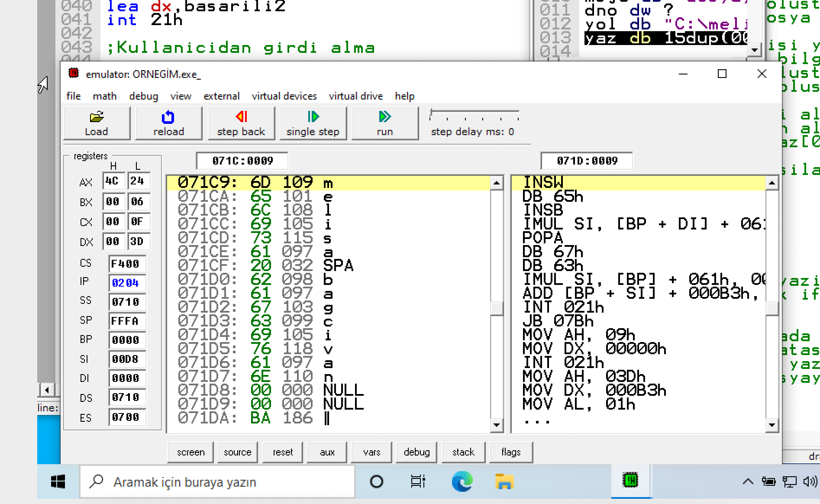
Task: Open the flags viewer
Action: click(x=511, y=452)
